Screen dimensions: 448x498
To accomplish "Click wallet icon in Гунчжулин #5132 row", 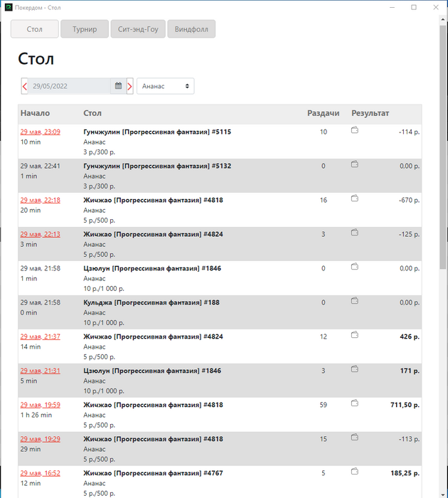I will (x=355, y=164).
